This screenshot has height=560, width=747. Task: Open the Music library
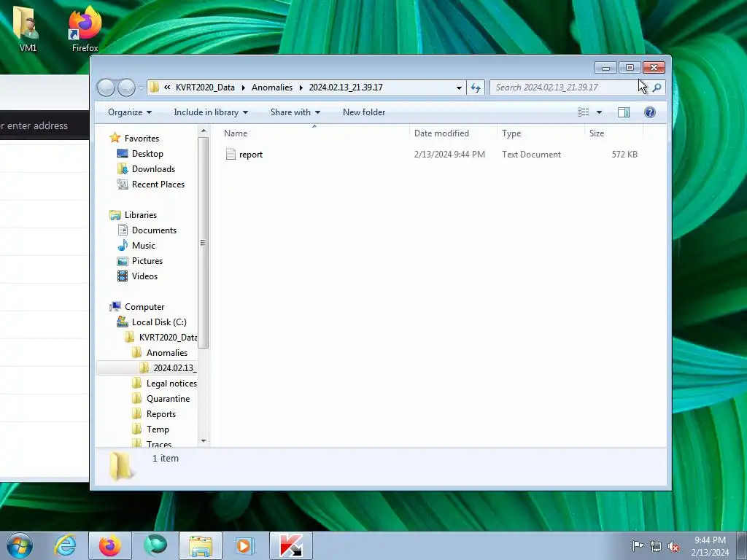pos(143,246)
